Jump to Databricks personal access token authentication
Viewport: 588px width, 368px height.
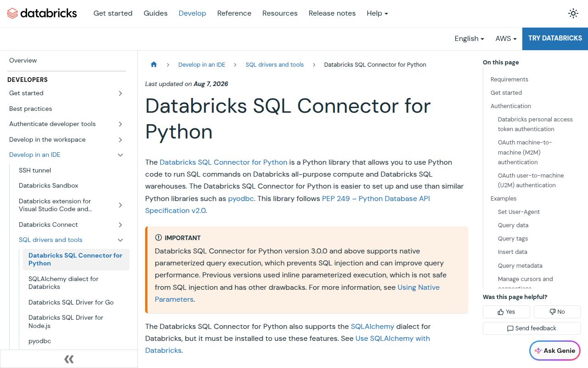535,124
